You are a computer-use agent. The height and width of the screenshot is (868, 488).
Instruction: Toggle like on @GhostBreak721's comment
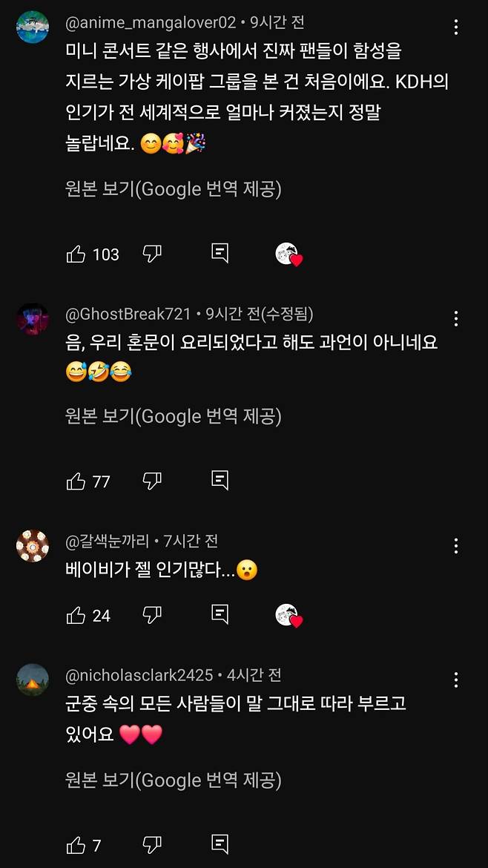click(x=77, y=480)
